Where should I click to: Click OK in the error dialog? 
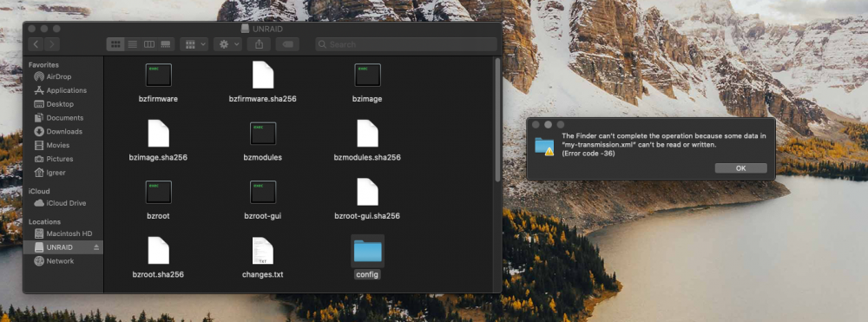click(x=740, y=168)
